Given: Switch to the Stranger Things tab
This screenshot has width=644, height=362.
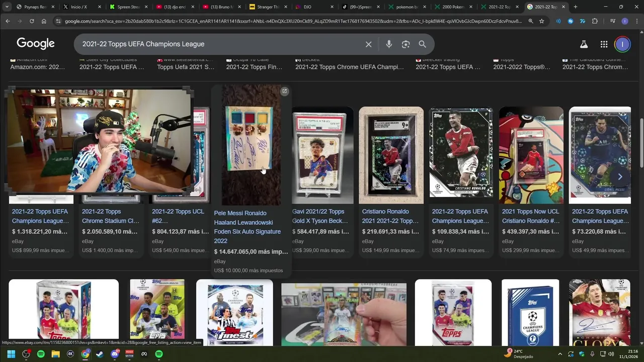Looking at the screenshot, I should 267,7.
